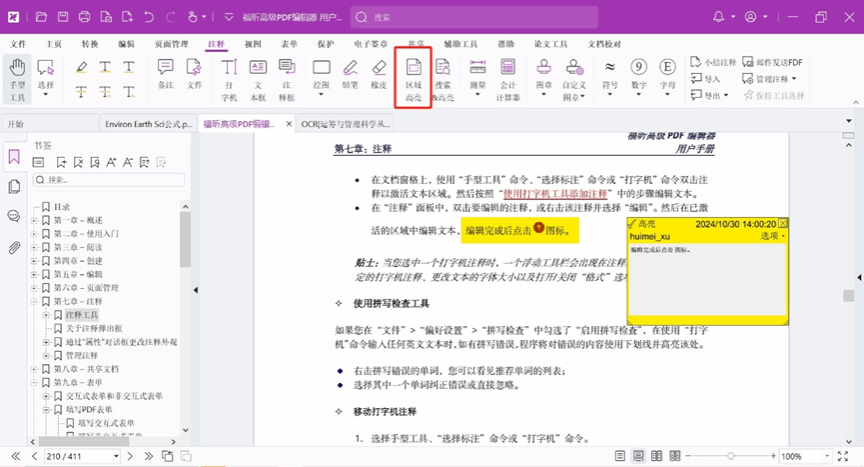Viewport: 864px width, 467px height.
Task: Click the 备注 note comment icon
Action: (x=165, y=75)
